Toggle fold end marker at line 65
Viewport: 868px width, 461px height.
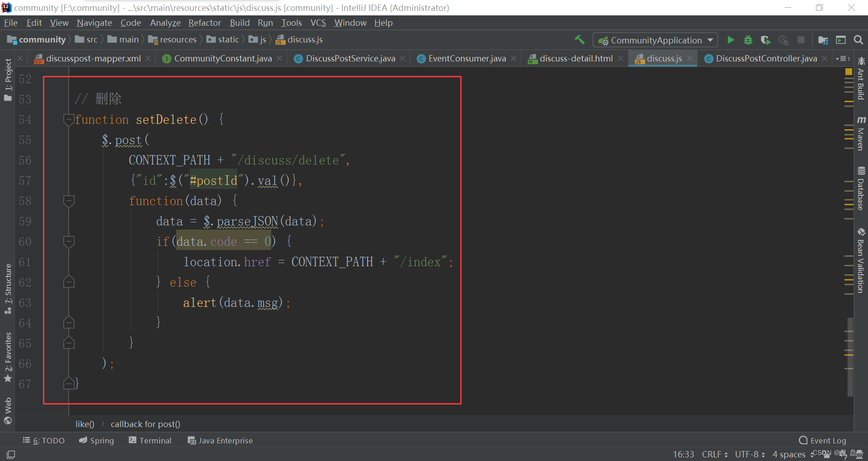click(69, 343)
